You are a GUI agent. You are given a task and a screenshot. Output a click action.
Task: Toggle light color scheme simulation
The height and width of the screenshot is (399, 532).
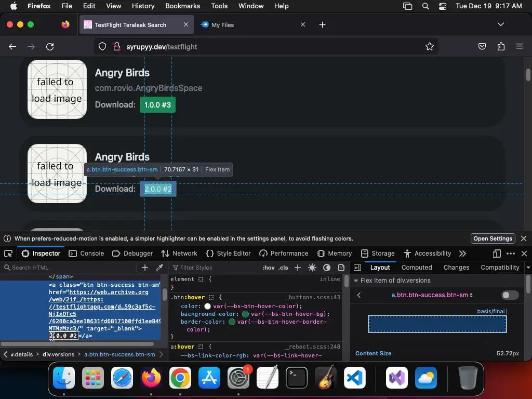312,268
